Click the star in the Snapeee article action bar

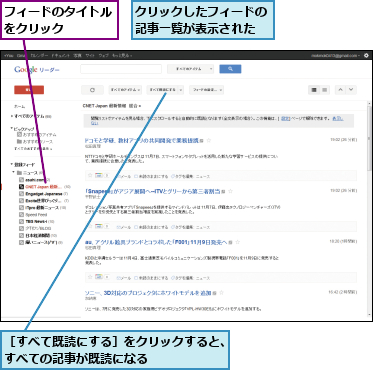click(90, 226)
